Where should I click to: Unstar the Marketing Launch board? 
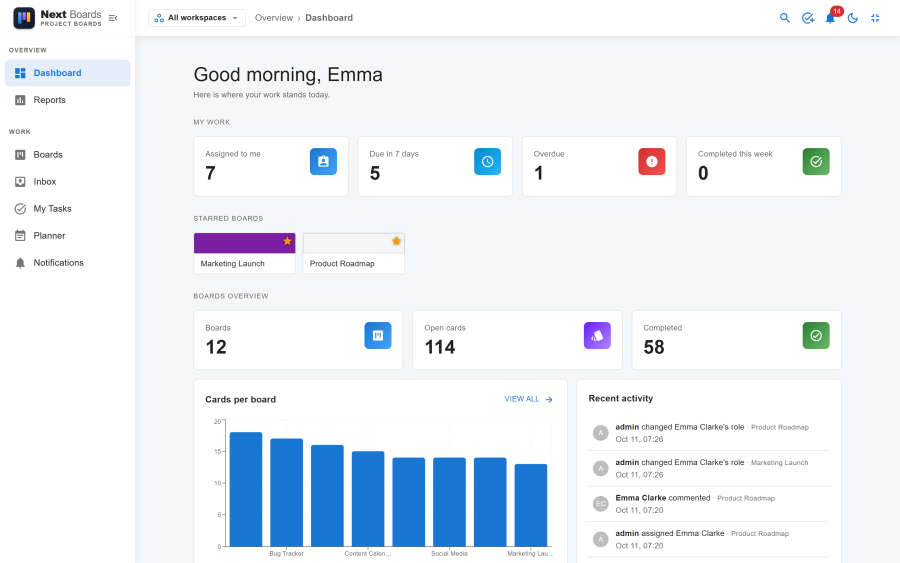click(287, 241)
